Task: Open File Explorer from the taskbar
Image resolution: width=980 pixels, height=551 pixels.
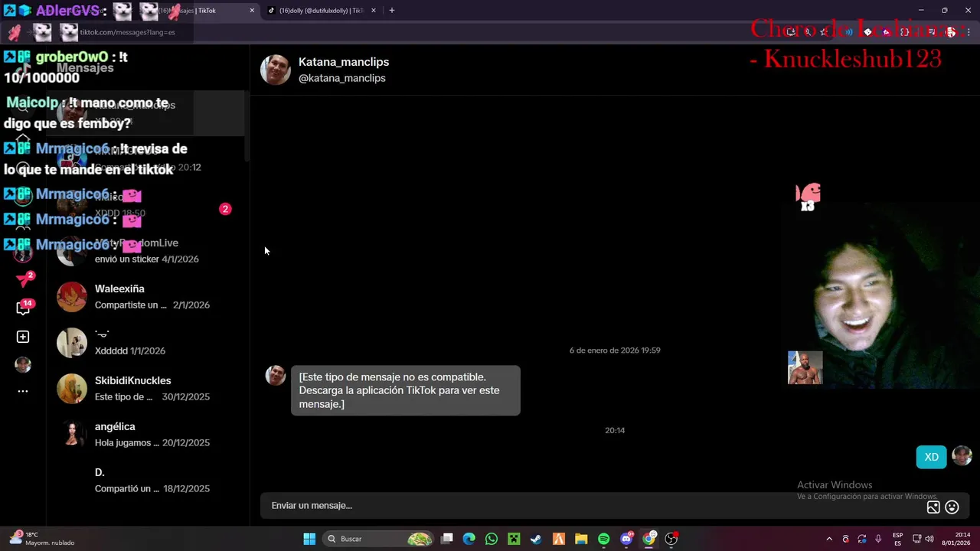Action: (x=581, y=539)
